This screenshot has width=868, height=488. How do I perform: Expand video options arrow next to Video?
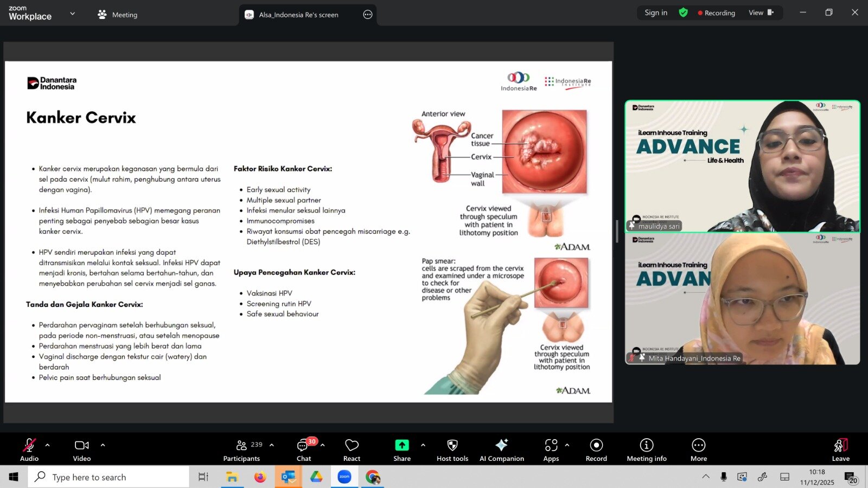[103, 445]
